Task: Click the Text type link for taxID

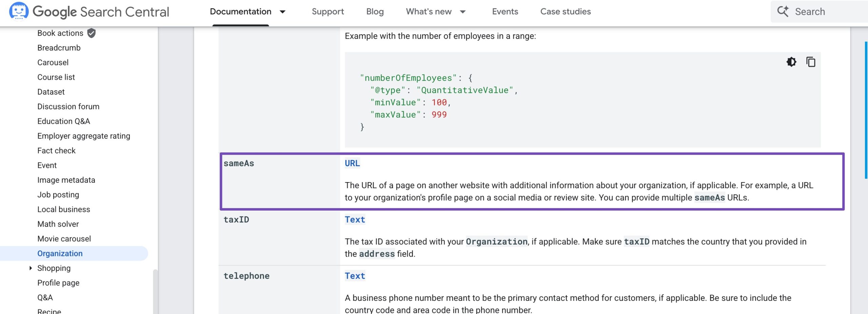Action: coord(355,220)
